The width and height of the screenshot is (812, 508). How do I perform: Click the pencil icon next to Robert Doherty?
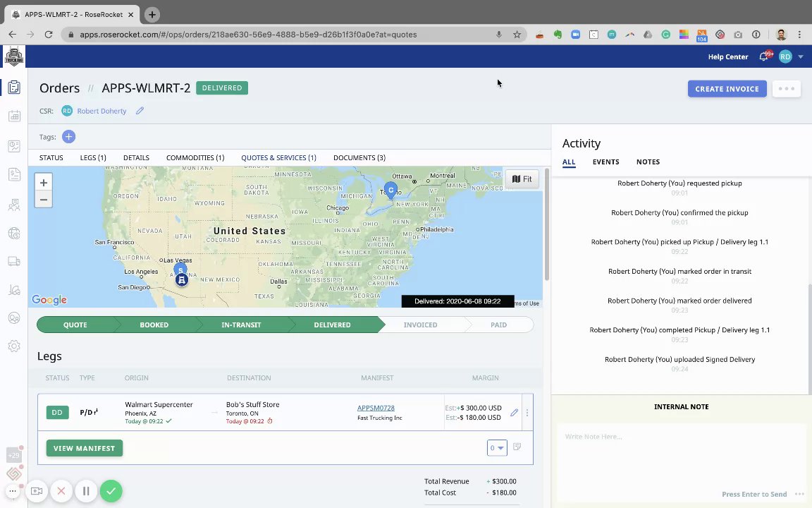click(x=140, y=110)
